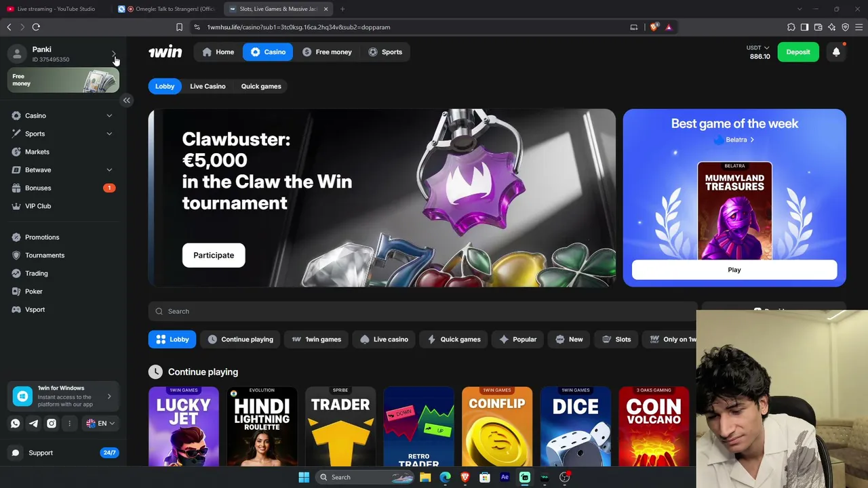The height and width of the screenshot is (488, 868).
Task: Bookmark this page using the bookmark icon
Action: click(x=179, y=27)
